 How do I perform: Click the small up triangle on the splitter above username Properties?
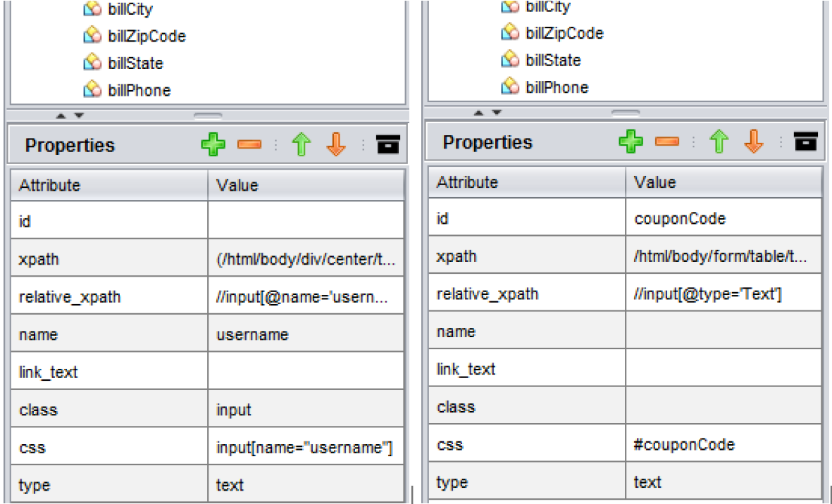[61, 115]
